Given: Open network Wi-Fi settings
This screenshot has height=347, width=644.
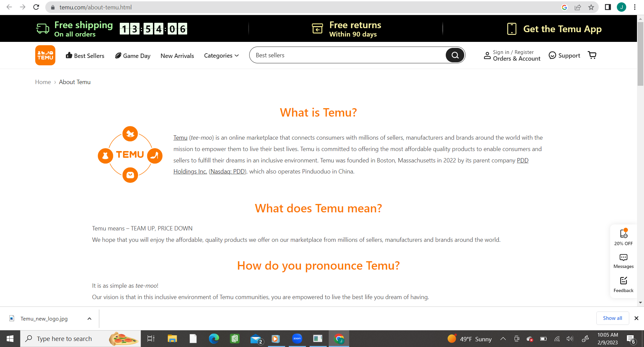Looking at the screenshot, I should [x=557, y=339].
